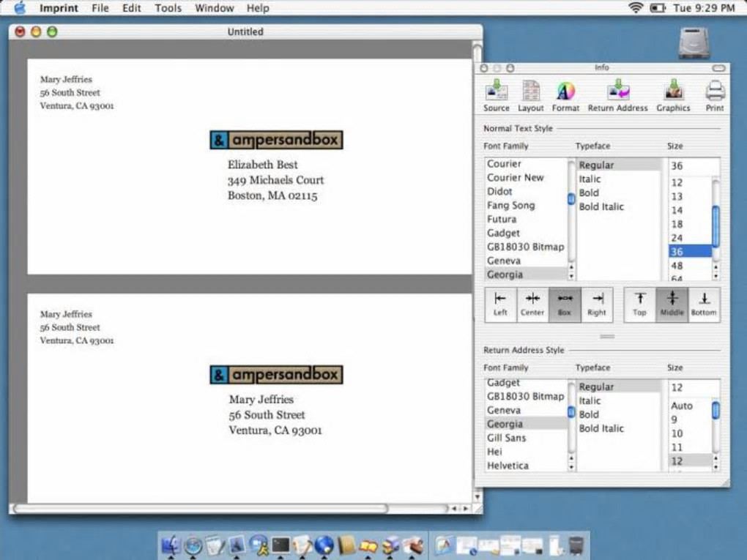Open the Edit menu

pos(132,8)
